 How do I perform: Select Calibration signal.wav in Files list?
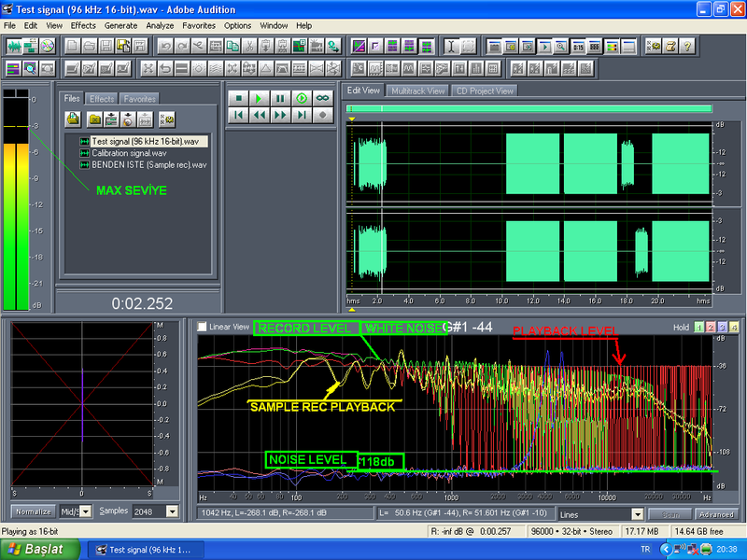click(x=129, y=153)
